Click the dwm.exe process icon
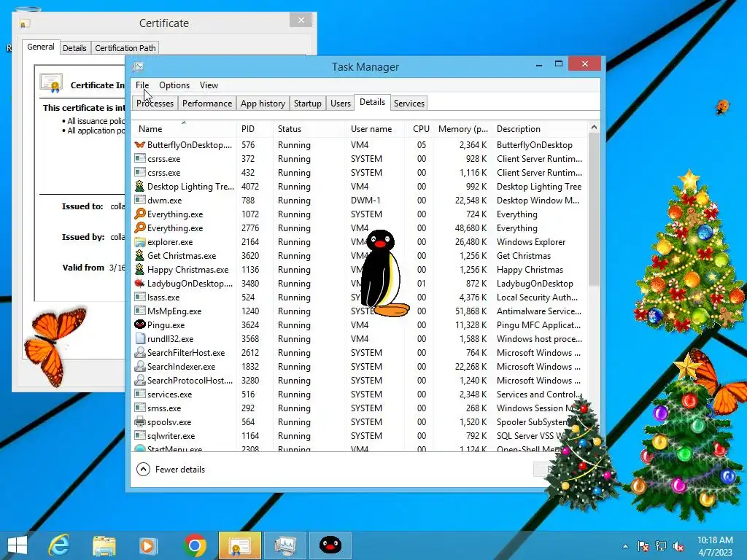747x560 pixels. [139, 200]
